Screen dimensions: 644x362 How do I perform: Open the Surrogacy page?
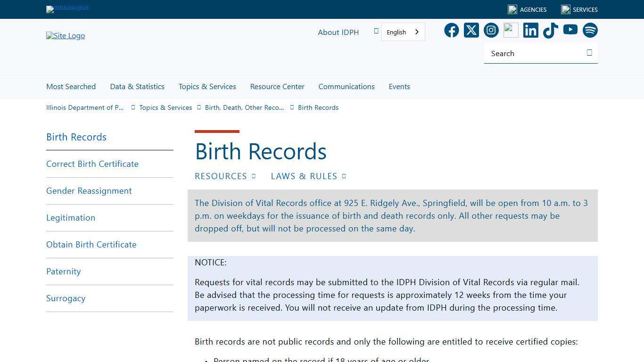tap(66, 298)
